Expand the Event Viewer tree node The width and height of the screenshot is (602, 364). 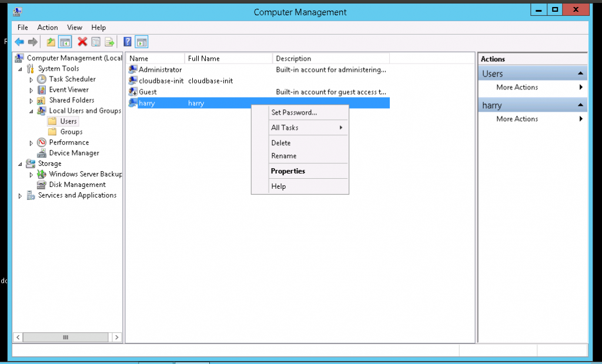pyautogui.click(x=32, y=90)
